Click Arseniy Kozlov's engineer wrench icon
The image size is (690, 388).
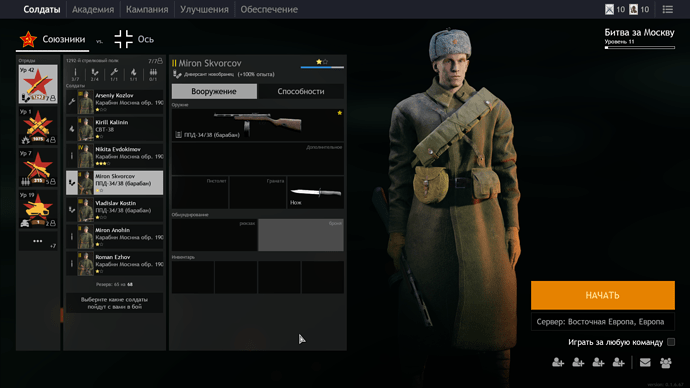click(x=72, y=102)
